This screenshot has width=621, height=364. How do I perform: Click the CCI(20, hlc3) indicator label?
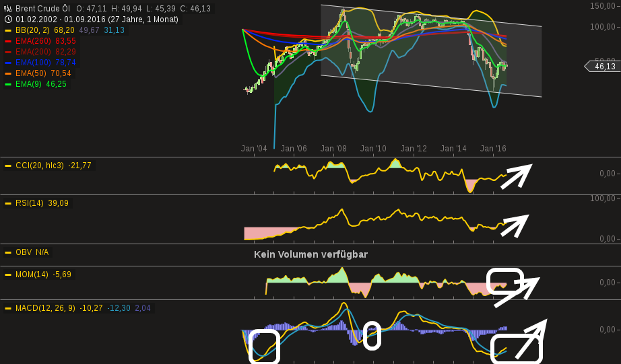40,166
